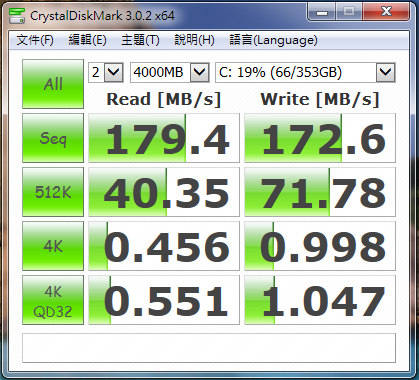Select the Seq read result 179.4
419x380 pixels.
164,138
